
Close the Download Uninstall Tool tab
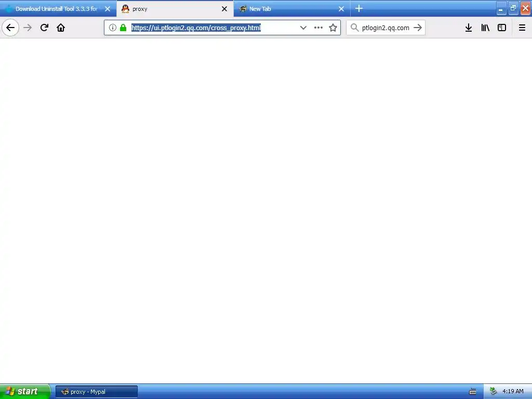tap(108, 9)
